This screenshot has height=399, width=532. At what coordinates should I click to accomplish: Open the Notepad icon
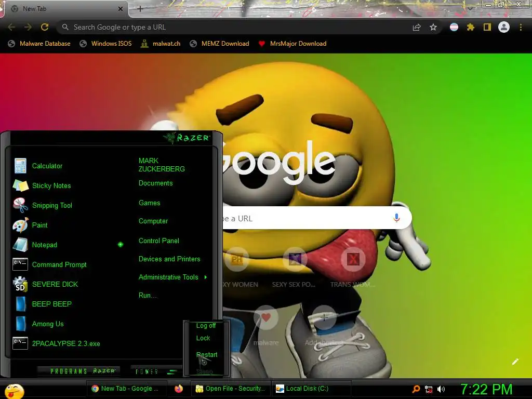(x=20, y=245)
